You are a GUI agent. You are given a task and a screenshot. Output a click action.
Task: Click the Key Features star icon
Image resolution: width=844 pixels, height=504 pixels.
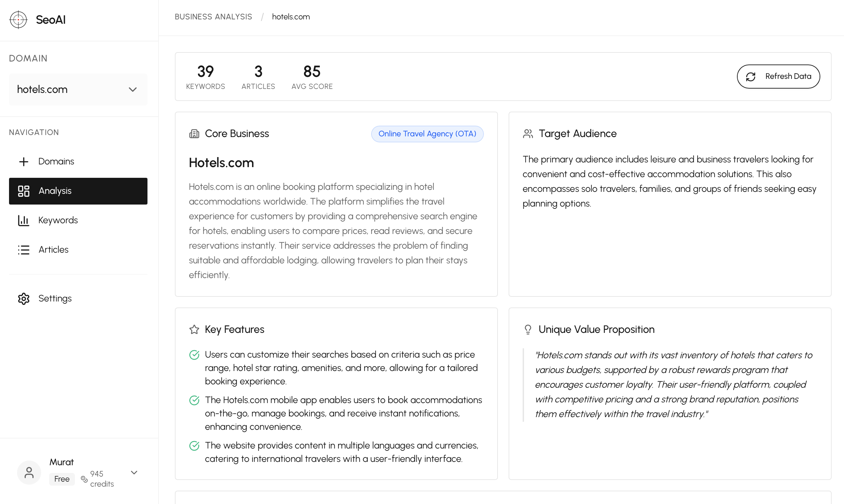click(x=194, y=329)
